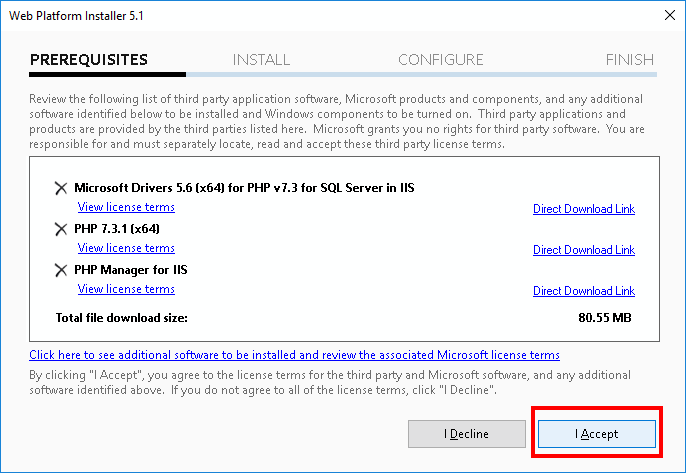View license terms for PHP 7.3.1

click(x=126, y=248)
